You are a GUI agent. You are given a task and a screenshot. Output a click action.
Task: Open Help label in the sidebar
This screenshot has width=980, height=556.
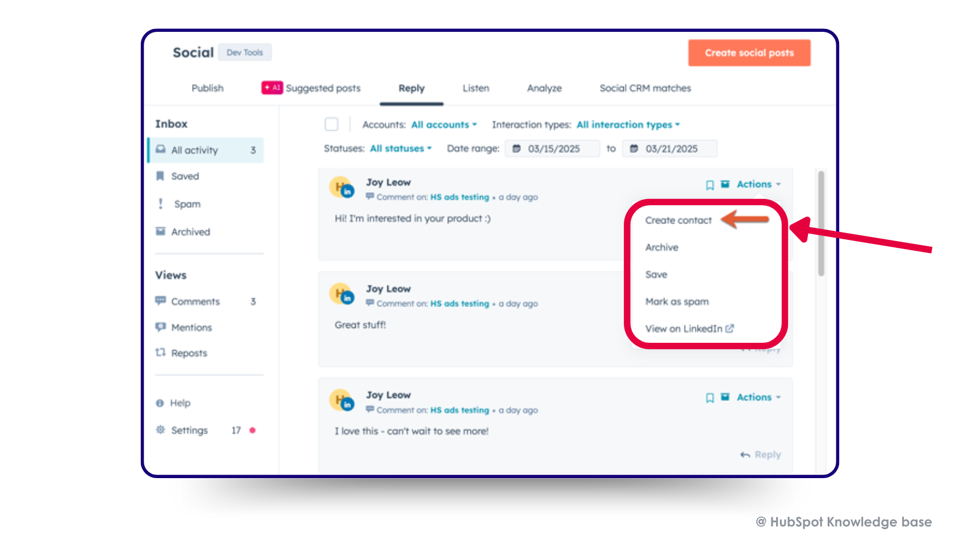(x=180, y=403)
